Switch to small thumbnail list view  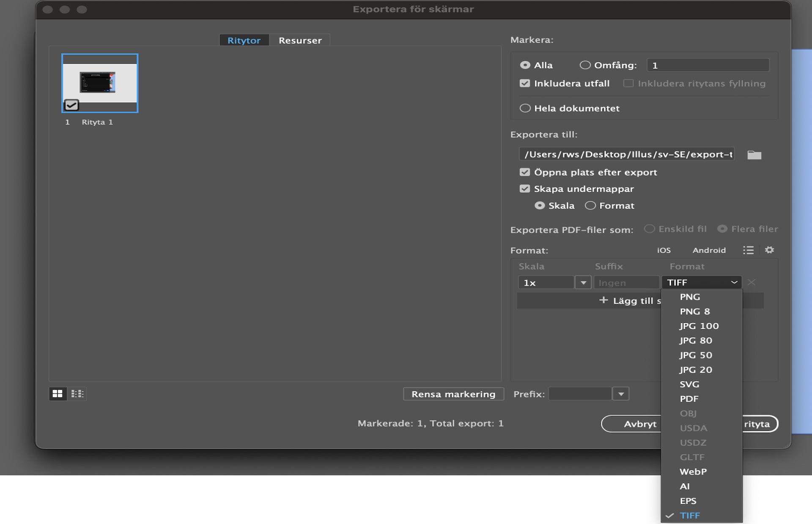77,394
